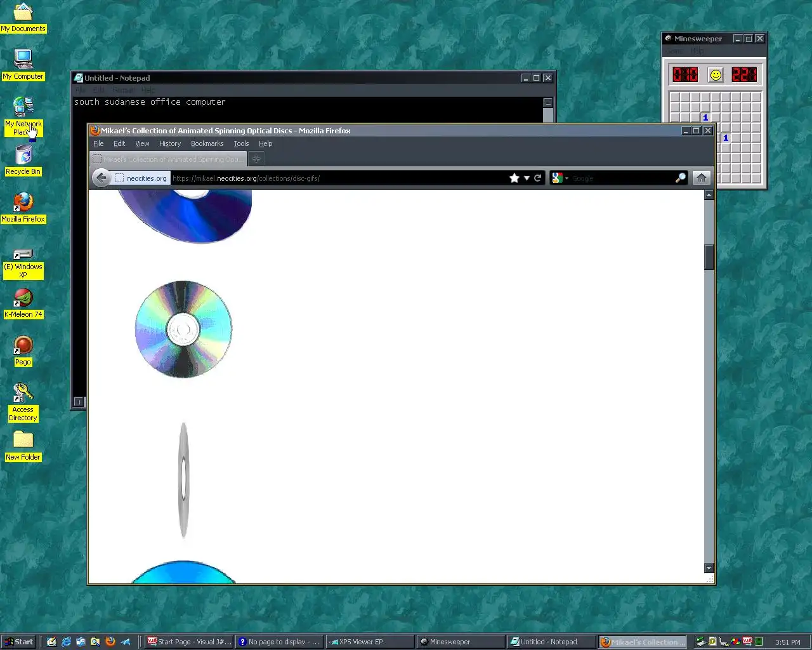
Task: Select the Mozilla Firefox desktop shortcut
Action: (x=23, y=208)
